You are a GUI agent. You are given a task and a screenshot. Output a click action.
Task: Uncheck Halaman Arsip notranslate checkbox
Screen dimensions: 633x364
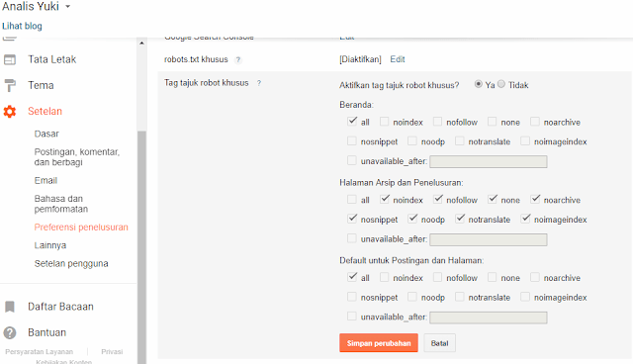pos(459,219)
